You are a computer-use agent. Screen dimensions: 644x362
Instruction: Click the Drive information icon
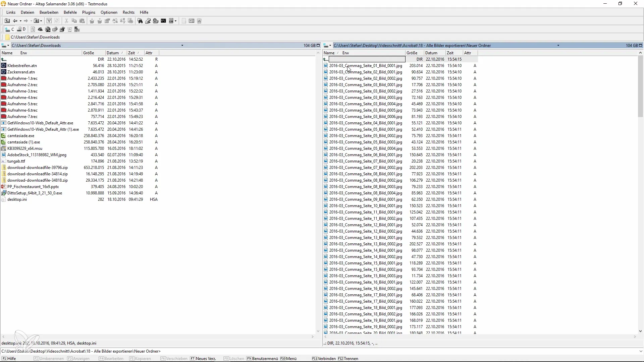pyautogui.click(x=156, y=21)
